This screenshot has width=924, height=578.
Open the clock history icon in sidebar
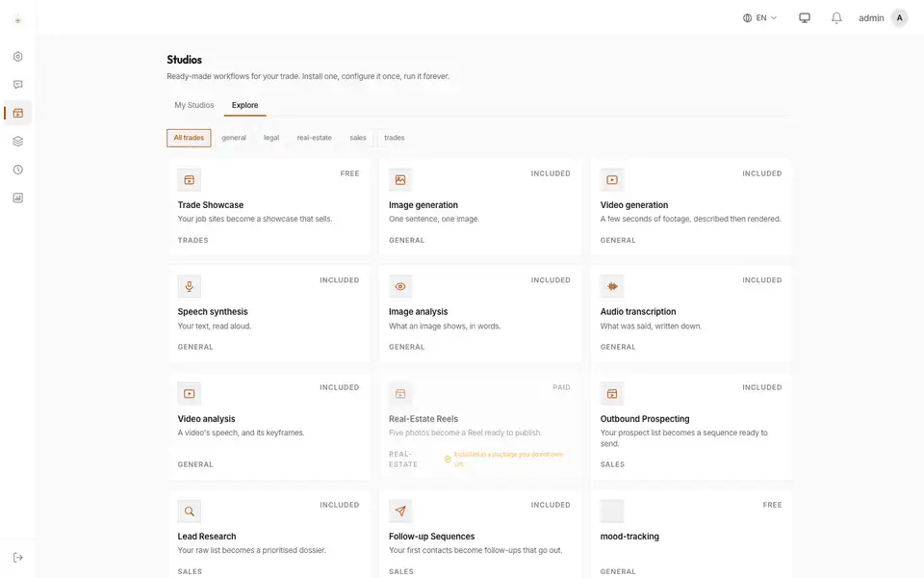point(17,170)
